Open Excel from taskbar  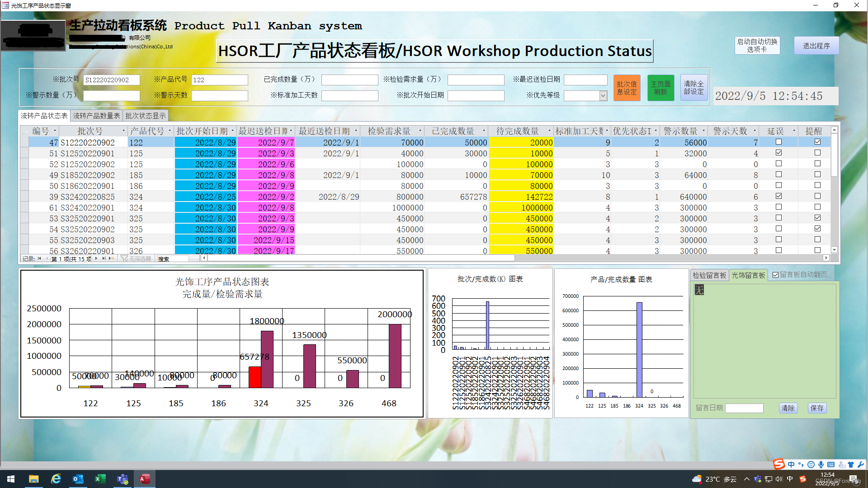coord(100,479)
